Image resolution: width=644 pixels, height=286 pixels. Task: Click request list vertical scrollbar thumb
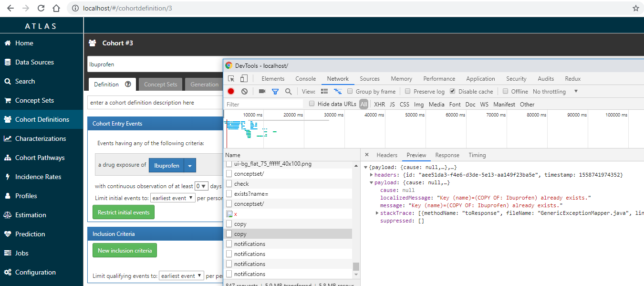pyautogui.click(x=356, y=267)
